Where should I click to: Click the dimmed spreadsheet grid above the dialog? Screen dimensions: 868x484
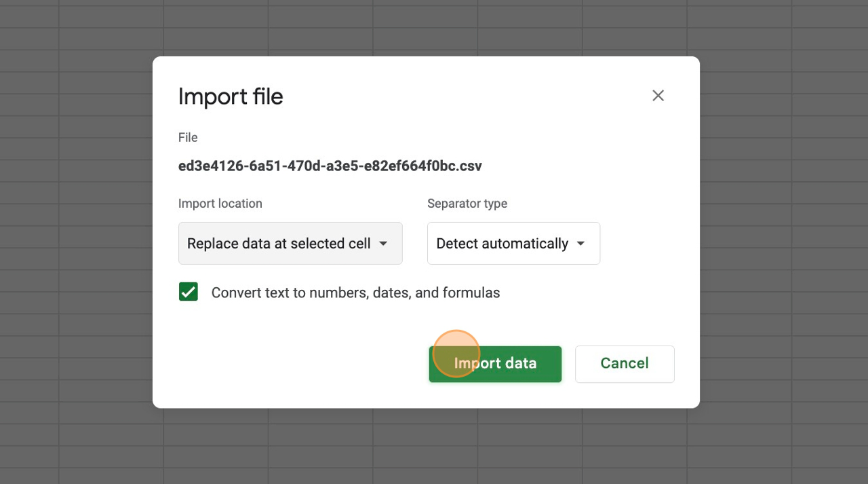pyautogui.click(x=434, y=27)
